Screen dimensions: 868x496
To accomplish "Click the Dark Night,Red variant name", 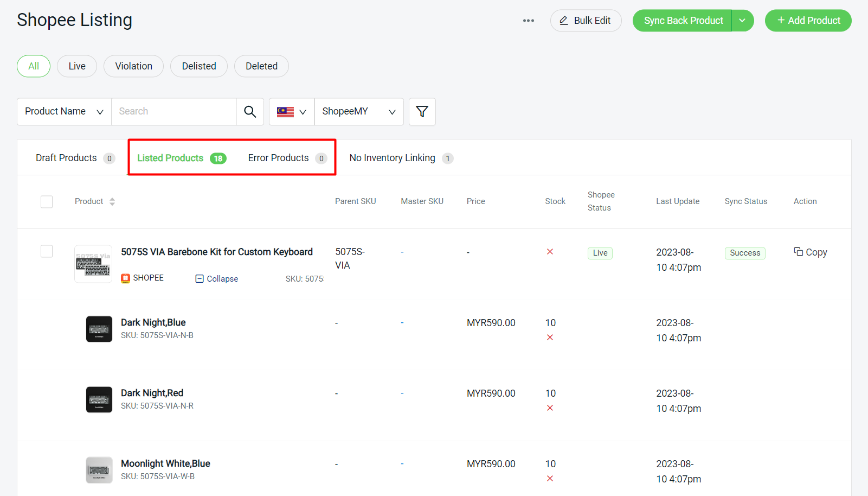I will pos(152,393).
